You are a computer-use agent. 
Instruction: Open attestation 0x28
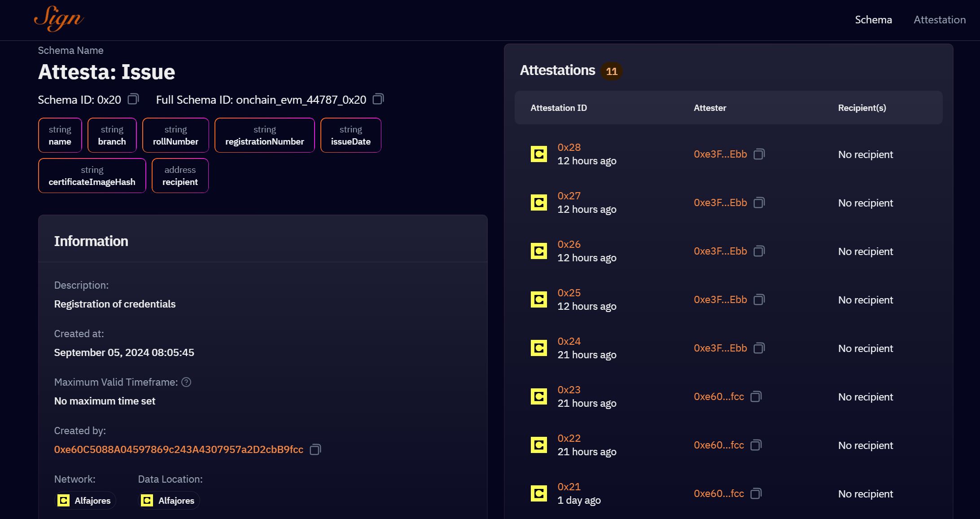coord(569,147)
